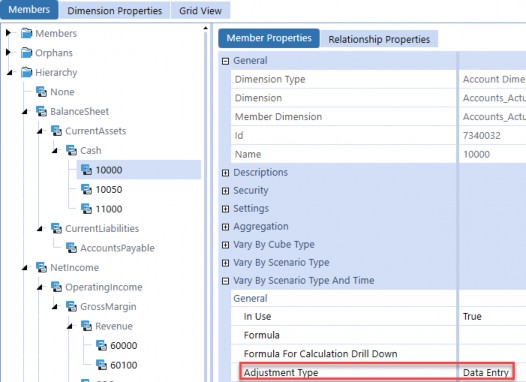
Task: Expand the Members folder arrow
Action: tap(8, 33)
